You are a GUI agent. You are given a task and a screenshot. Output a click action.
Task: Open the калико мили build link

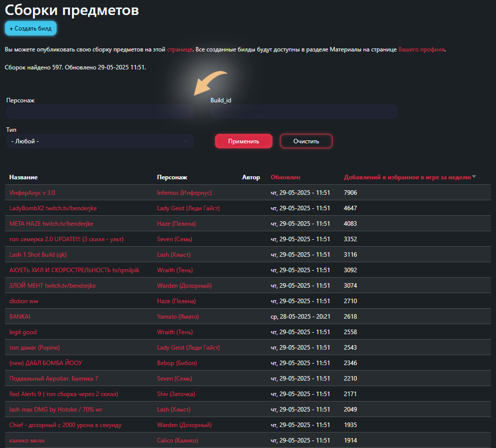27,441
